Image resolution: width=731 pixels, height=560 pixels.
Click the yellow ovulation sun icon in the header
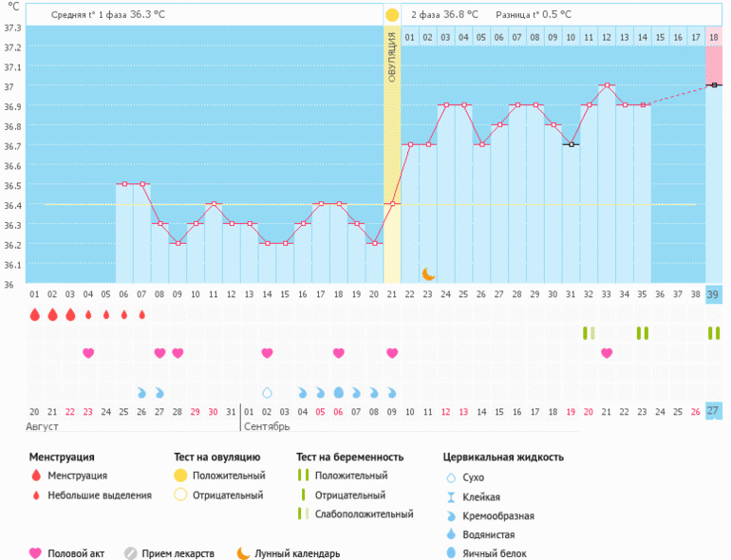[392, 15]
